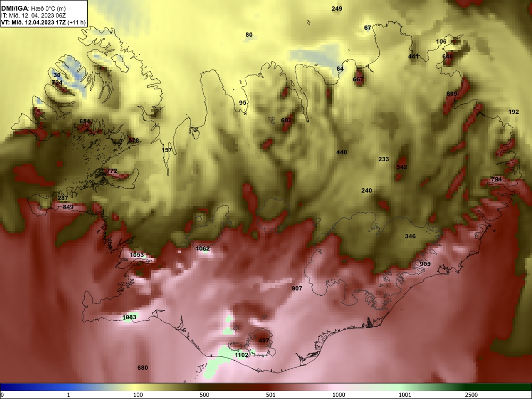Viewport: 532px width, 399px height.
Task: Click the legend scale label 100
Action: coord(138,395)
